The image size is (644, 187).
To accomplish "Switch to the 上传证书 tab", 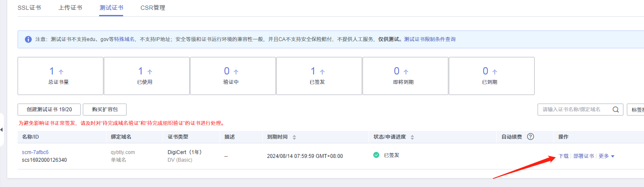I will click(x=70, y=8).
